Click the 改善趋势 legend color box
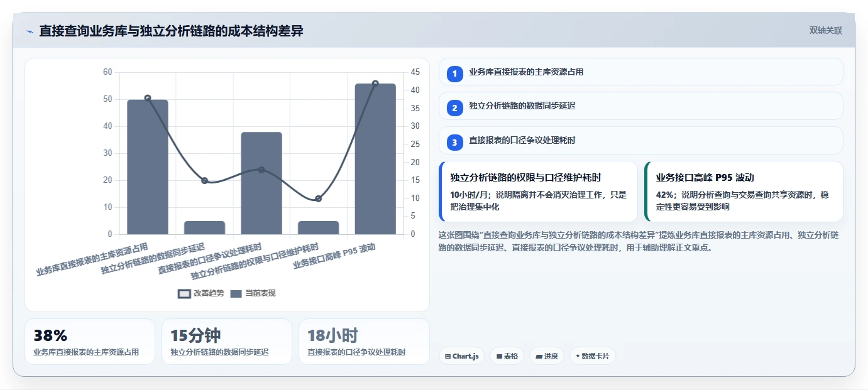 click(x=184, y=293)
